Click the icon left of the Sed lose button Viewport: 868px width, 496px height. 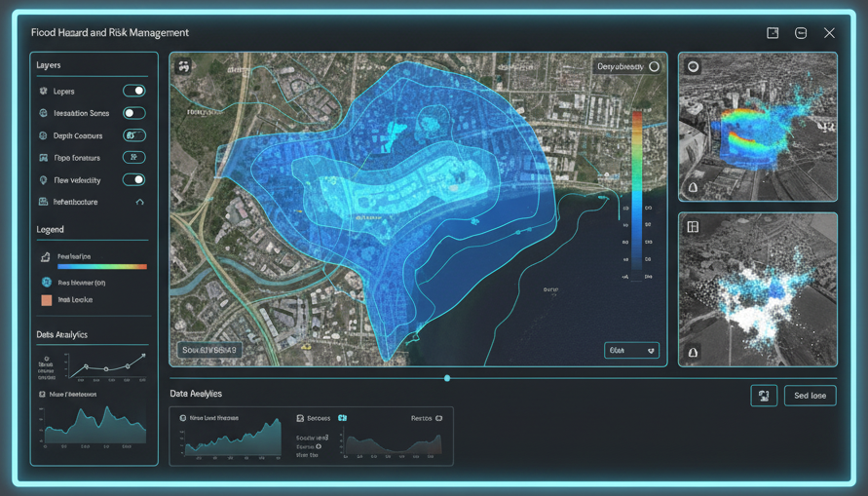pos(764,395)
